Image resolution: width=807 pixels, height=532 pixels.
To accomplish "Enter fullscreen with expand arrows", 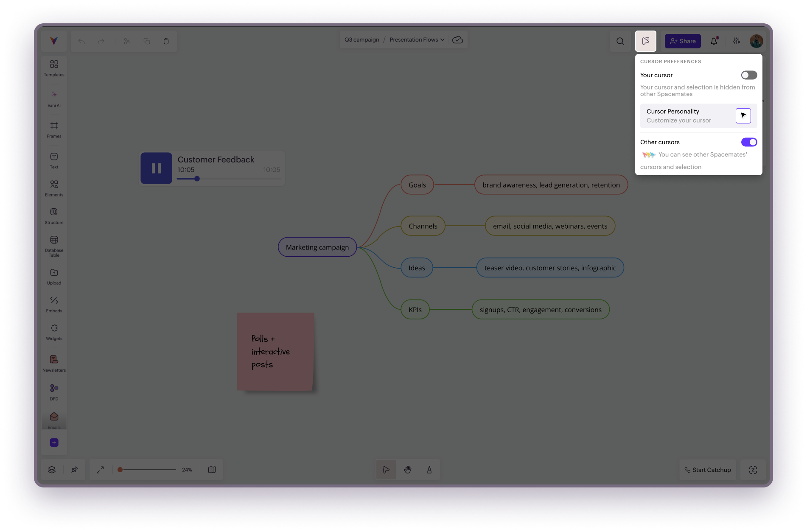I will [x=100, y=470].
